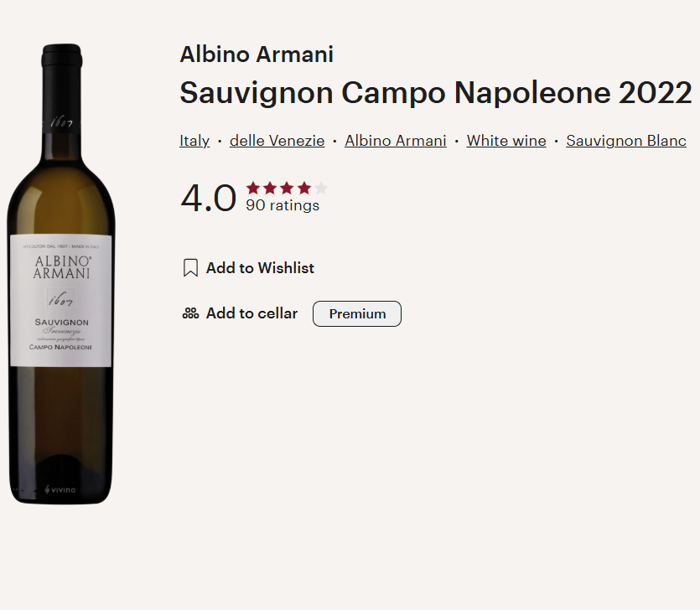Open the White wine category link
This screenshot has width=700, height=610.
[x=506, y=141]
